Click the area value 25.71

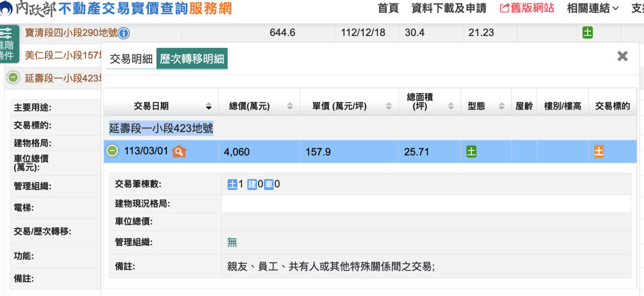point(416,152)
